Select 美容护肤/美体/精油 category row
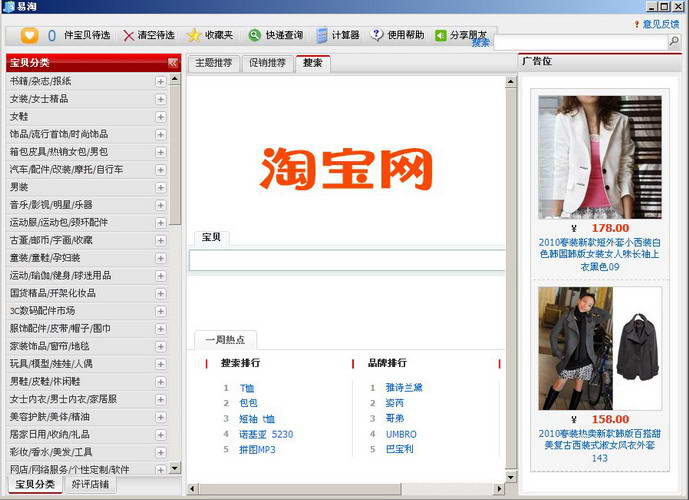This screenshot has width=689, height=500. tap(87, 417)
